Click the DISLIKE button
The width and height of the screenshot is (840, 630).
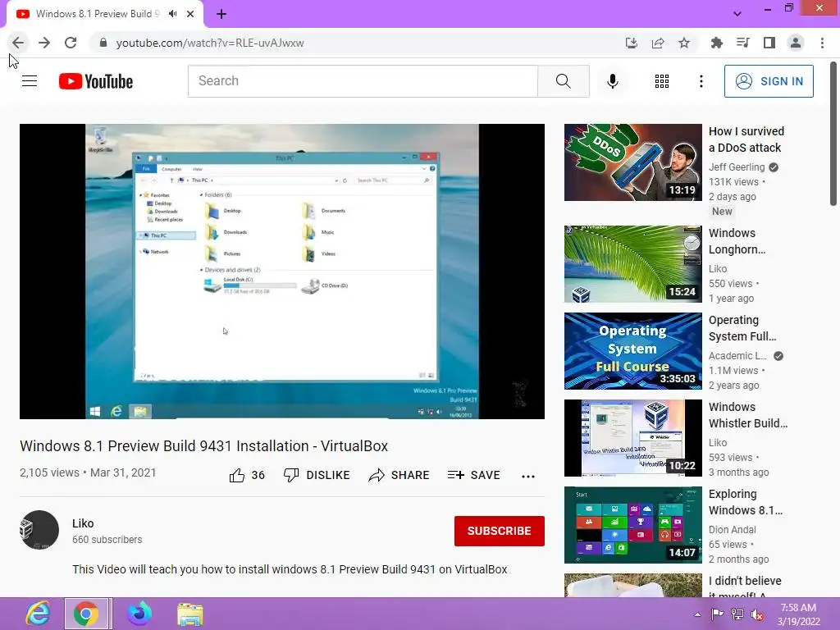point(317,475)
